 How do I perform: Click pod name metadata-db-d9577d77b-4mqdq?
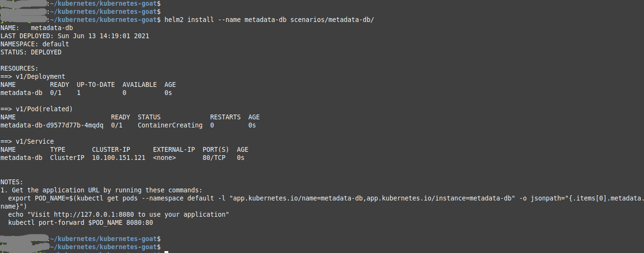(x=51, y=125)
